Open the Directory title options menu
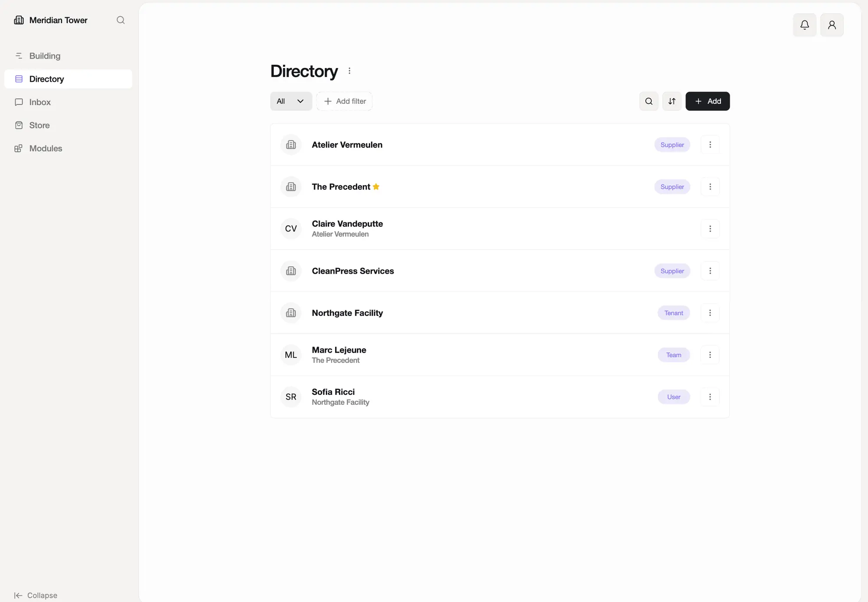Viewport: 868px width, 602px height. (349, 71)
